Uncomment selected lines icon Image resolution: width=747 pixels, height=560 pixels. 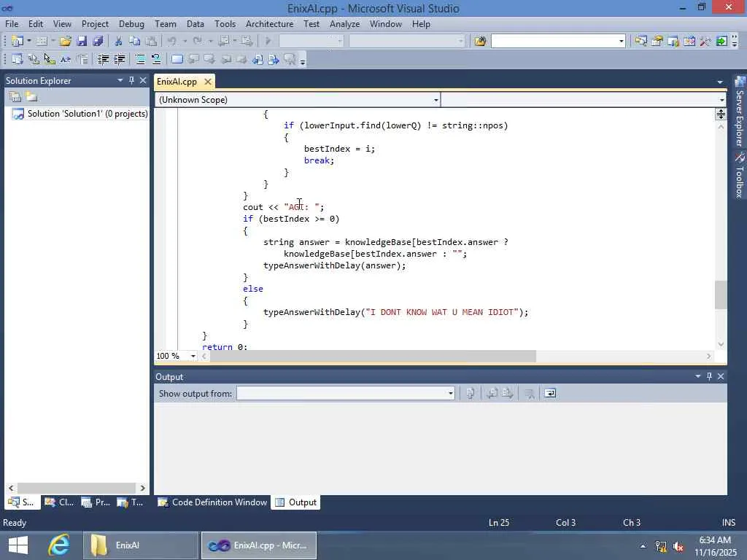(156, 59)
